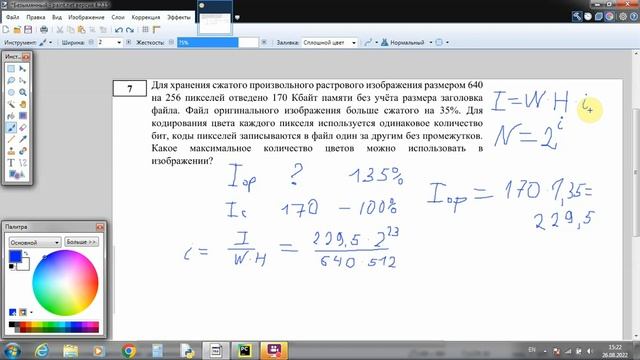
Task: Open the Коррекция menu
Action: [x=146, y=17]
